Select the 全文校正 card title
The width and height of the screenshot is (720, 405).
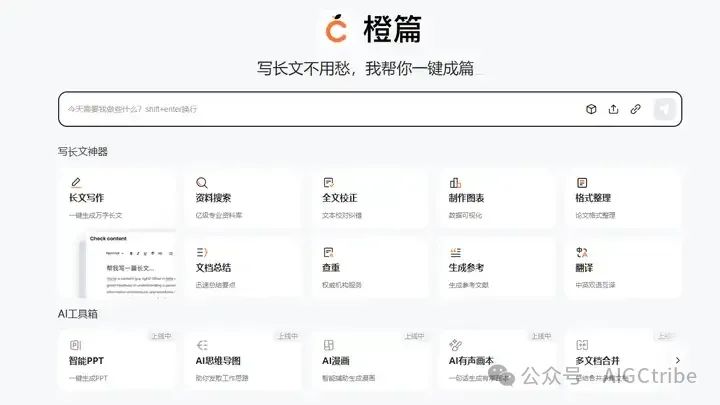click(x=340, y=198)
